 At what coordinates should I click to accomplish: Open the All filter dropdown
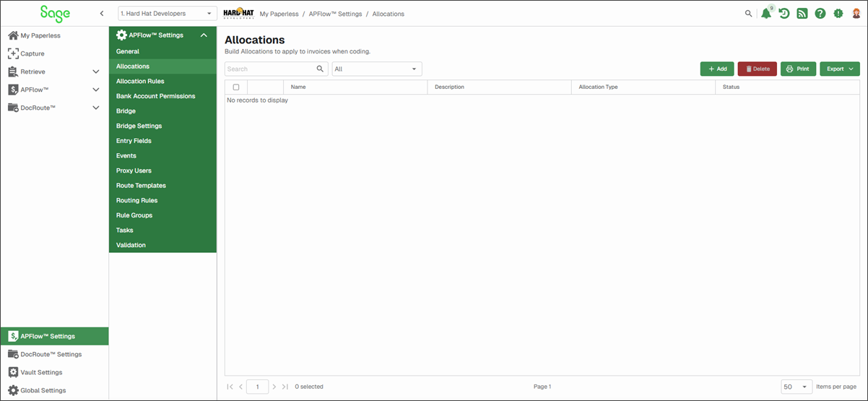click(x=377, y=69)
